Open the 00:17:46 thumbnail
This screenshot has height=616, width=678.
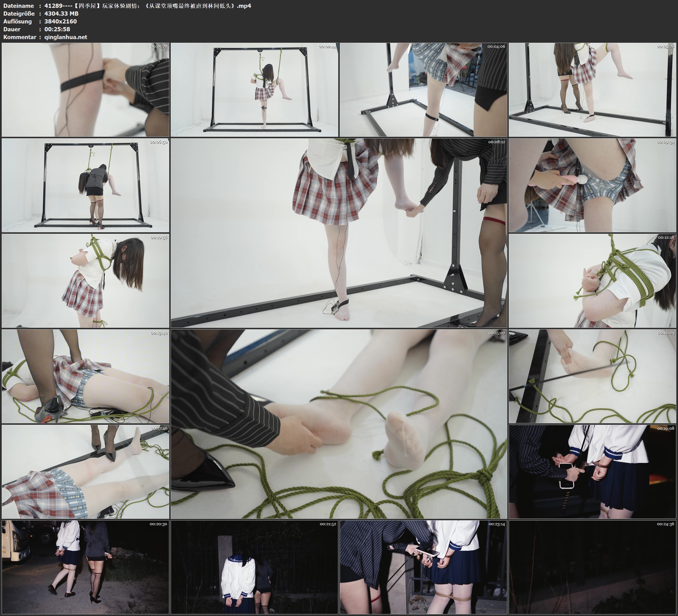click(x=85, y=472)
